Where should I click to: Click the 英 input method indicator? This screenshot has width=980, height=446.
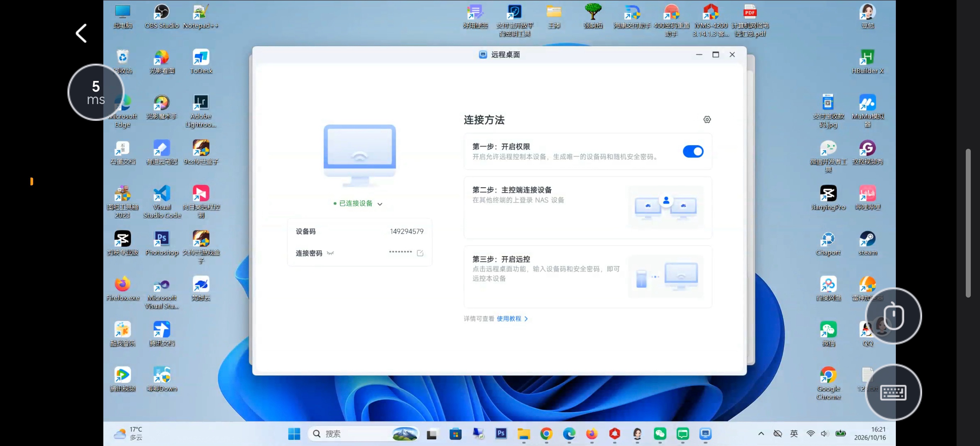tap(794, 434)
